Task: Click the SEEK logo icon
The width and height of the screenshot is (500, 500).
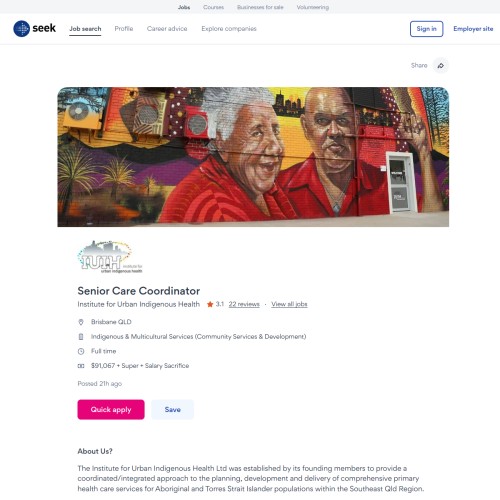Action: coord(22,29)
